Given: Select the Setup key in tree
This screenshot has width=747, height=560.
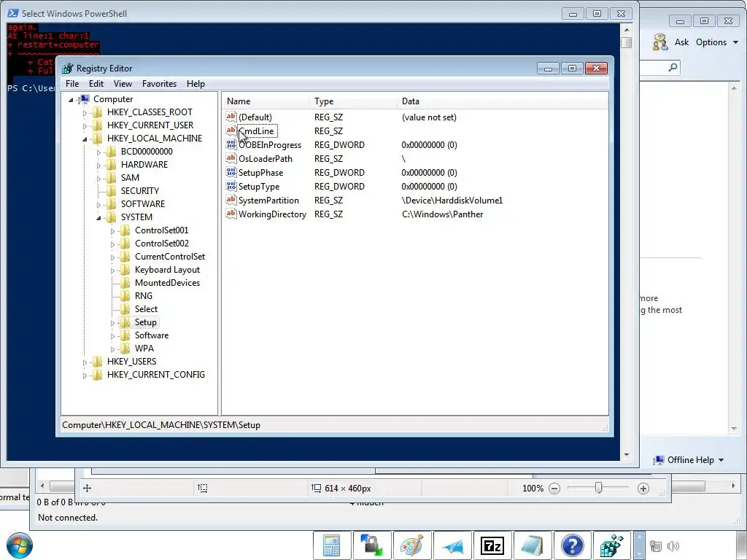Looking at the screenshot, I should click(x=145, y=322).
